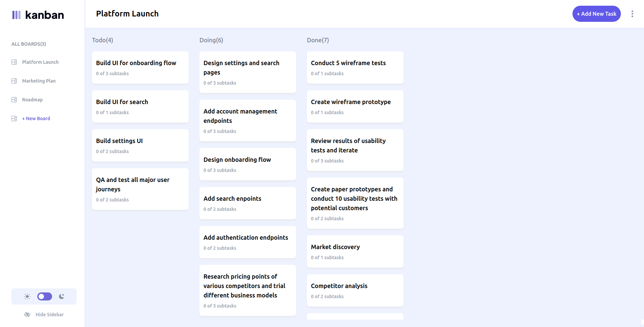Open the Competitor analysis task card
Screen dimensions: 644x327
click(355, 290)
